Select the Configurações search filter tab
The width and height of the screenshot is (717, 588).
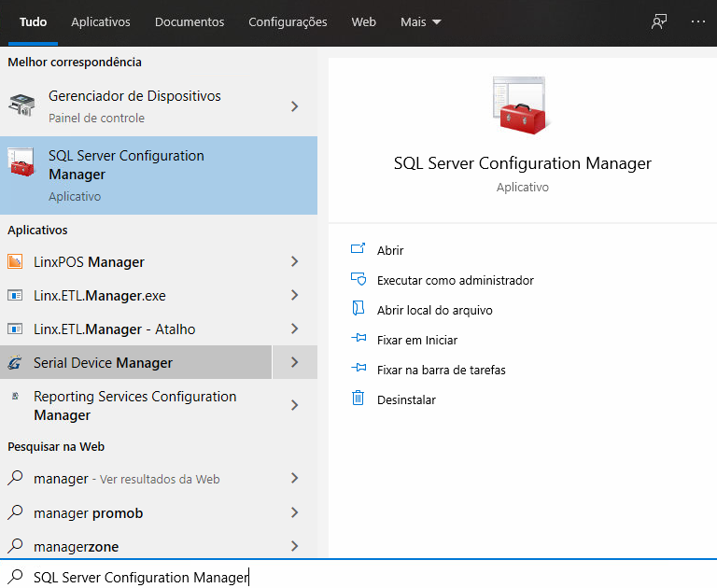pos(288,21)
